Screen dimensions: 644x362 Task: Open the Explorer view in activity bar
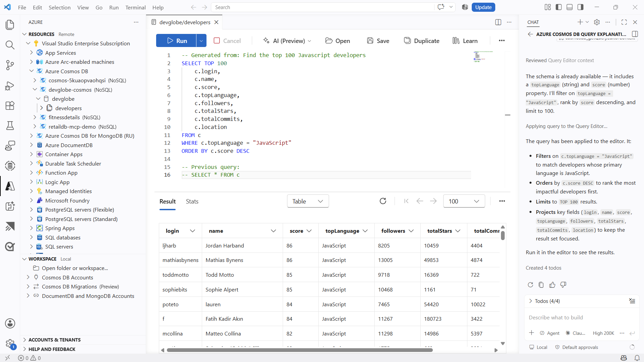10,25
